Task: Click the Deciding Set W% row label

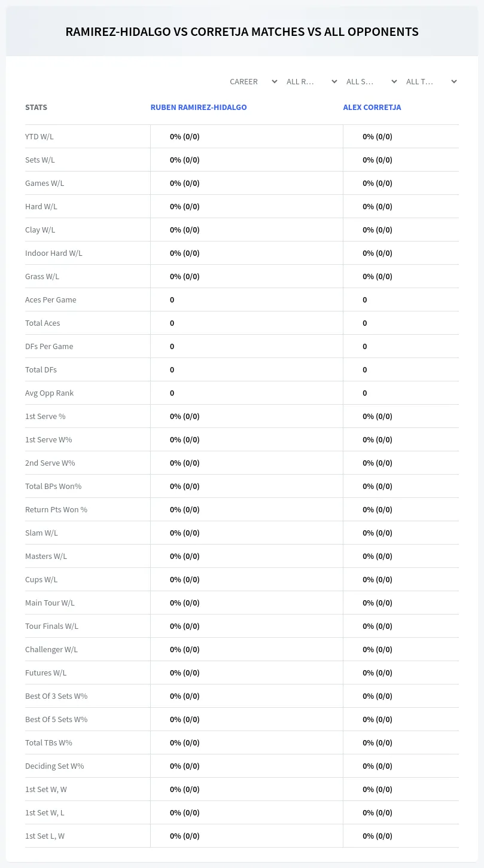Action: pos(54,766)
